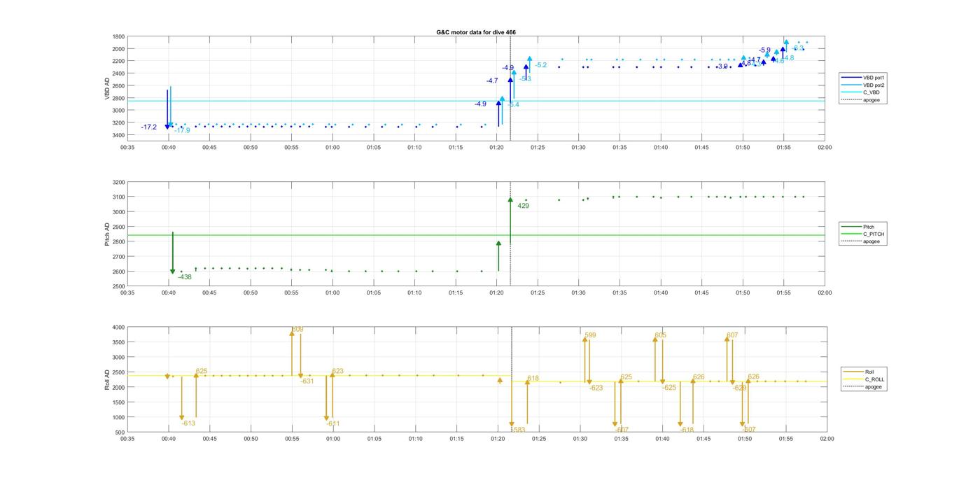Click the -583 data label in the Roll plot

tap(519, 430)
